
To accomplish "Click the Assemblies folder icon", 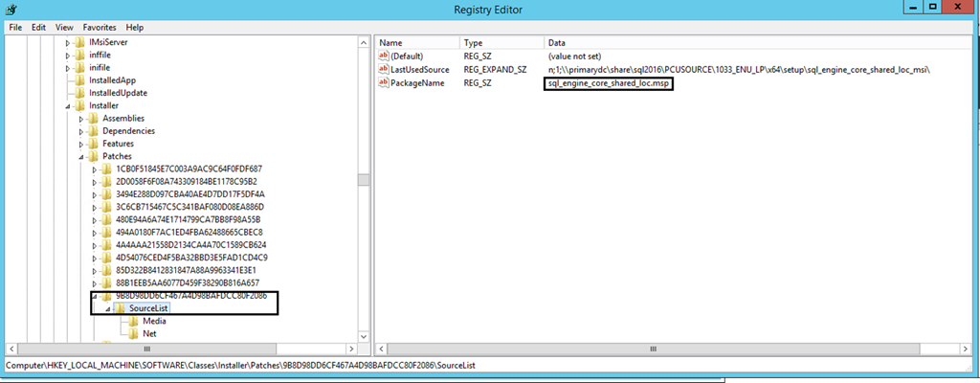I will [94, 118].
